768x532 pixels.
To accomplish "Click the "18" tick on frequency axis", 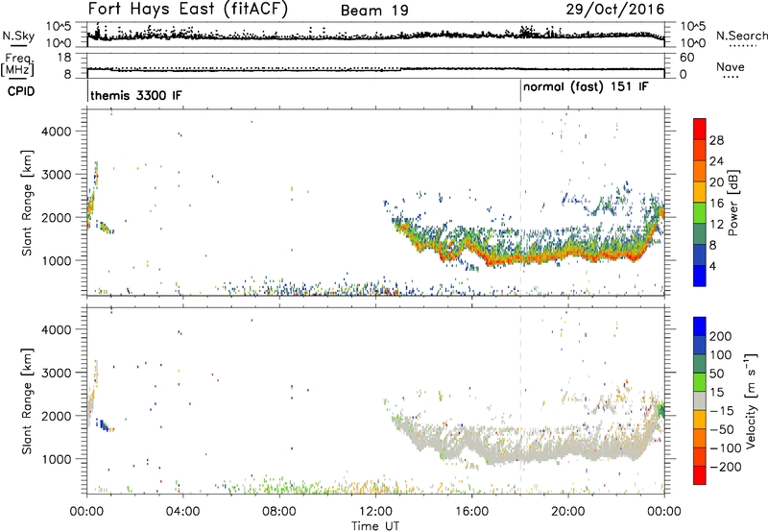I will coord(64,58).
